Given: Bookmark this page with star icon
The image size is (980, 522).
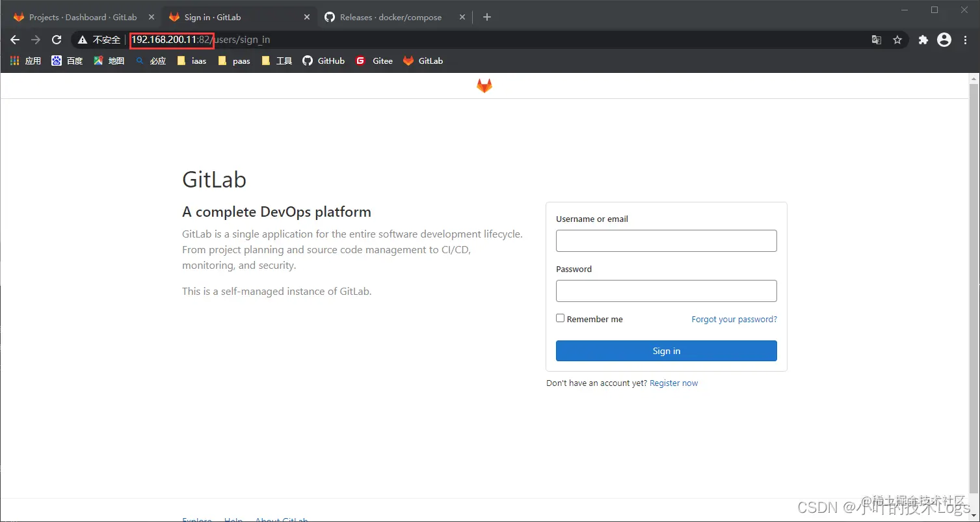Looking at the screenshot, I should [897, 40].
